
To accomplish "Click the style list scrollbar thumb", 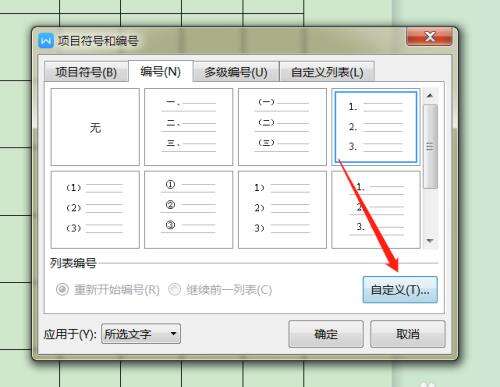I will 430,146.
